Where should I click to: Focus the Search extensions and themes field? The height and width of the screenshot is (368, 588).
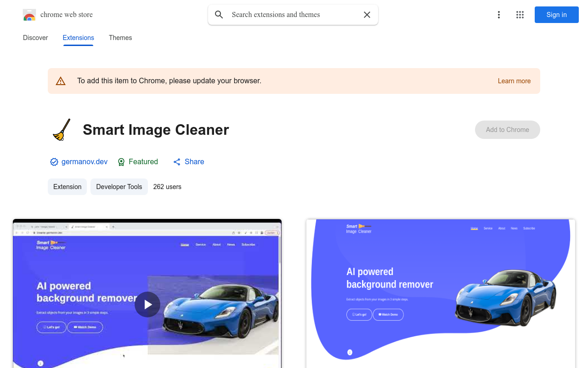point(293,15)
